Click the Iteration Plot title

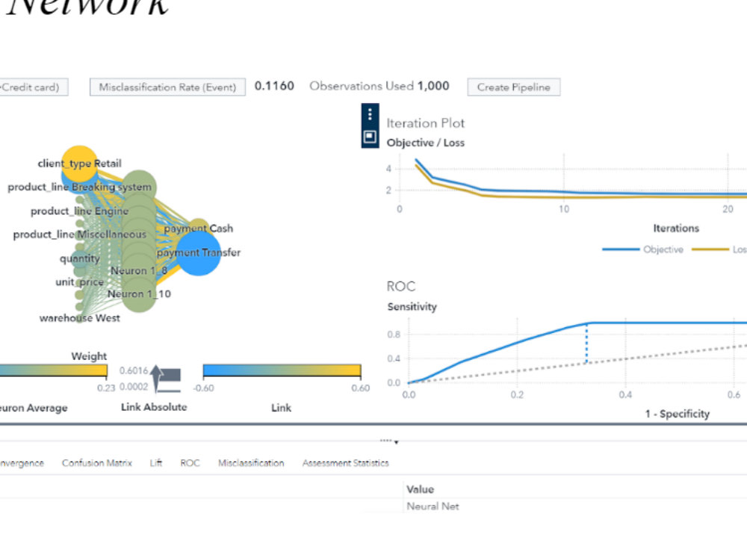[x=426, y=123]
